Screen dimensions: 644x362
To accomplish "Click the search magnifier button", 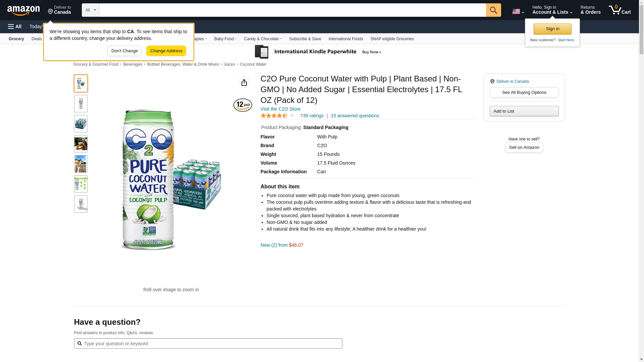I will (493, 10).
